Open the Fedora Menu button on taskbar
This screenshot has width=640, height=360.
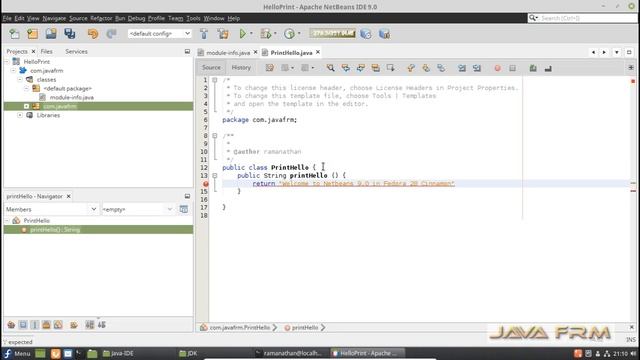pos(16,353)
